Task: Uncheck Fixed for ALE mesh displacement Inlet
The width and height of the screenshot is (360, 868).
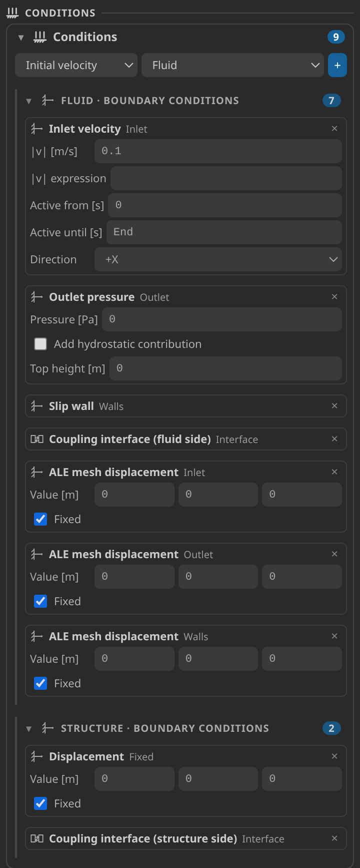Action: pyautogui.click(x=40, y=519)
